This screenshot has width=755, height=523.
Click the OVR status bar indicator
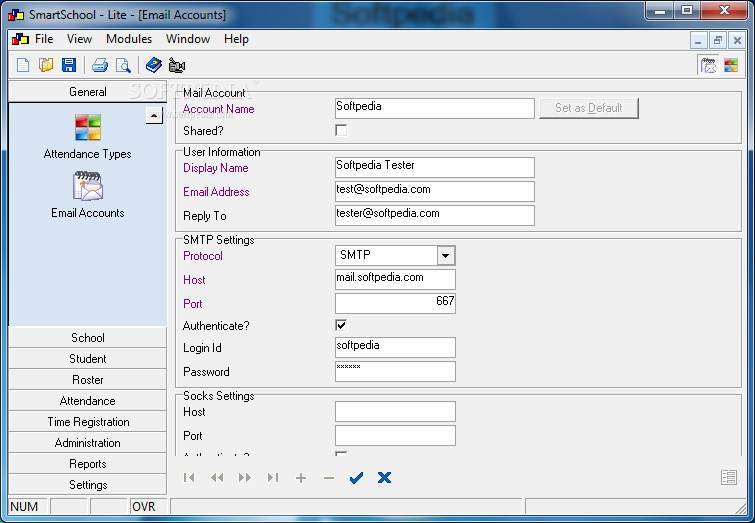tap(148, 507)
